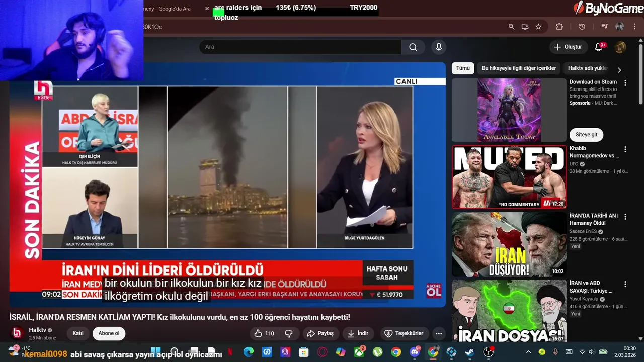The width and height of the screenshot is (644, 362).
Task: Open Xbox app from the taskbar
Action: pos(359,352)
